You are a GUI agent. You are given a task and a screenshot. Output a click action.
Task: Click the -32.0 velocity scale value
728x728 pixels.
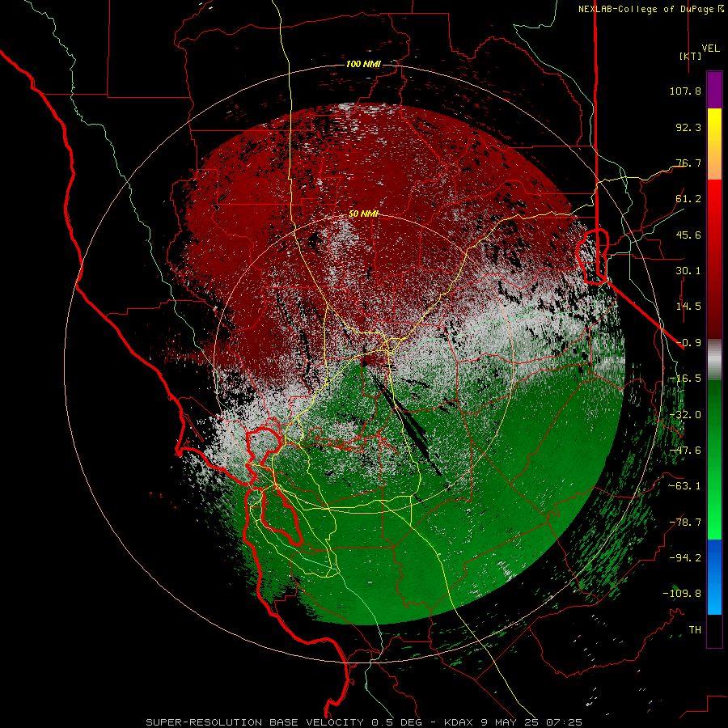point(685,415)
